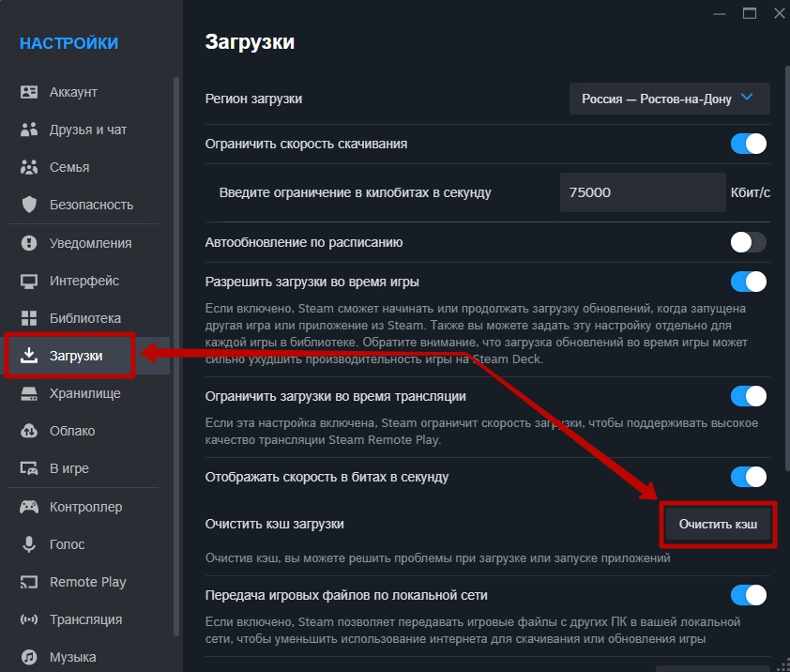Screen dimensions: 790x672
Task: Open the Библиотека section
Action: click(85, 318)
